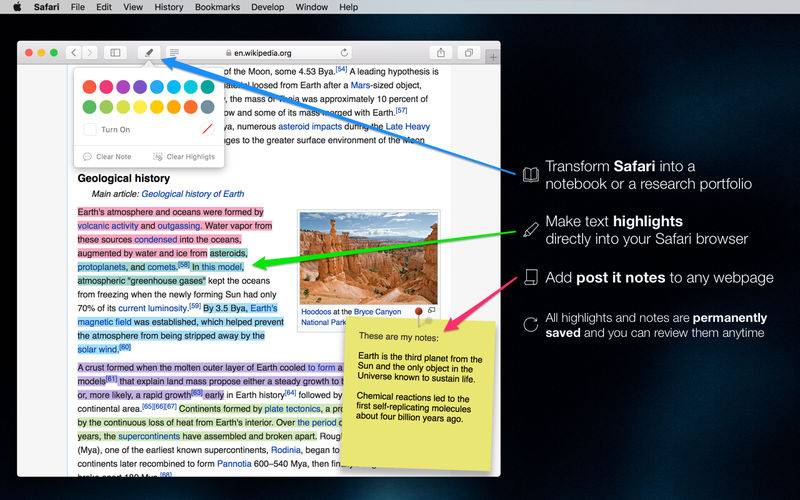Click the yellow sticky note text area
Screen dimensions: 800x500
(418, 393)
